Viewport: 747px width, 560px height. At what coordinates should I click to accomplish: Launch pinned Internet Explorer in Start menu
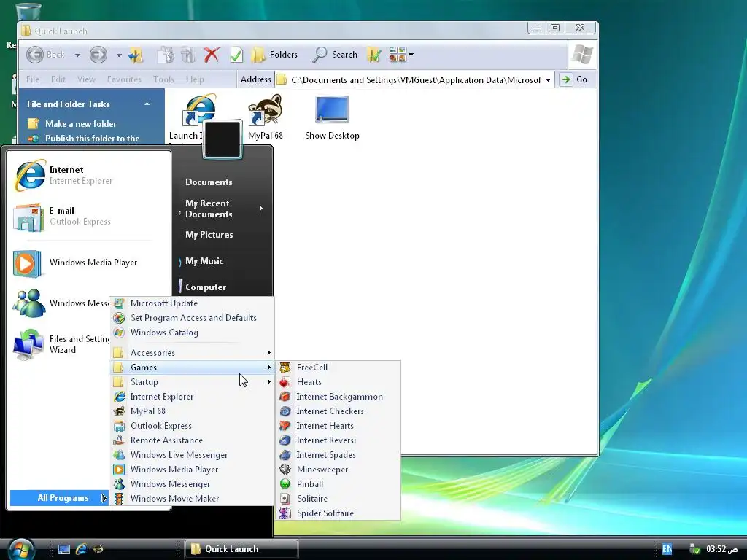88,175
